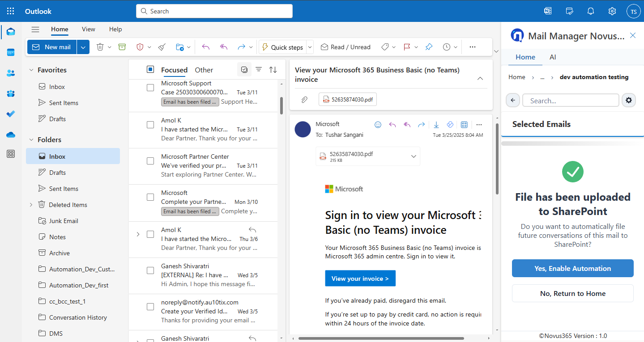Toggle select mode button beside Other
This screenshot has width=644, height=342.
click(244, 69)
